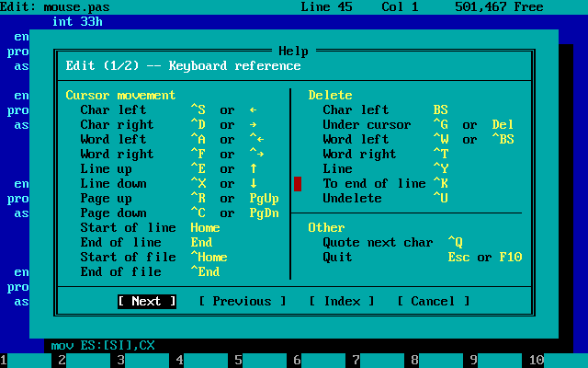Click the 'PgDn' key text
Viewport: 588px width, 368px height.
[x=265, y=213]
